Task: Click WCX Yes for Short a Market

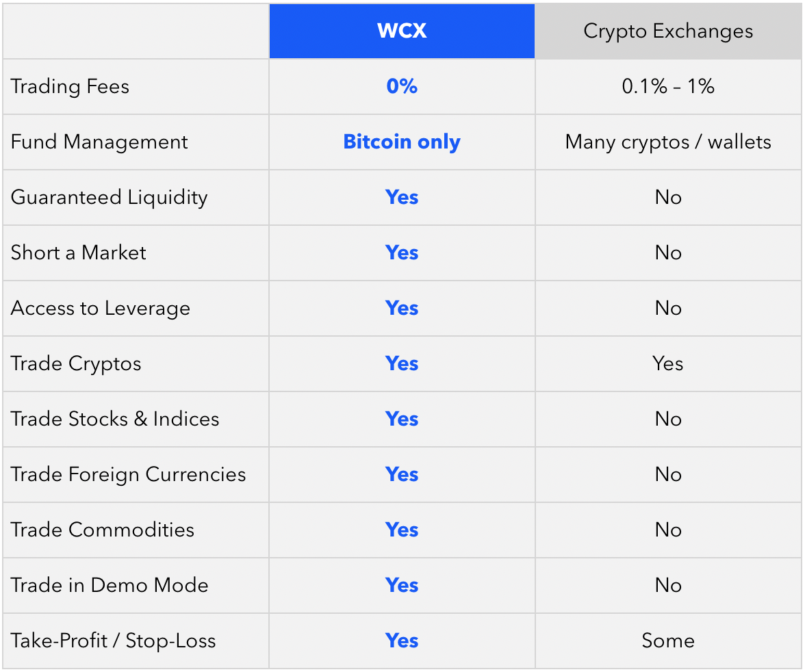Action: [402, 253]
